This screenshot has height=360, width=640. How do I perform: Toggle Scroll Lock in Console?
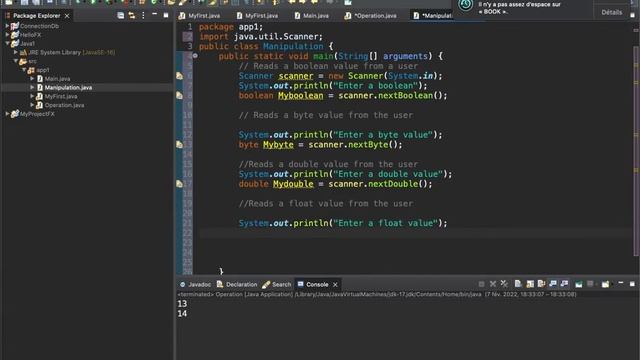pyautogui.click(x=530, y=284)
